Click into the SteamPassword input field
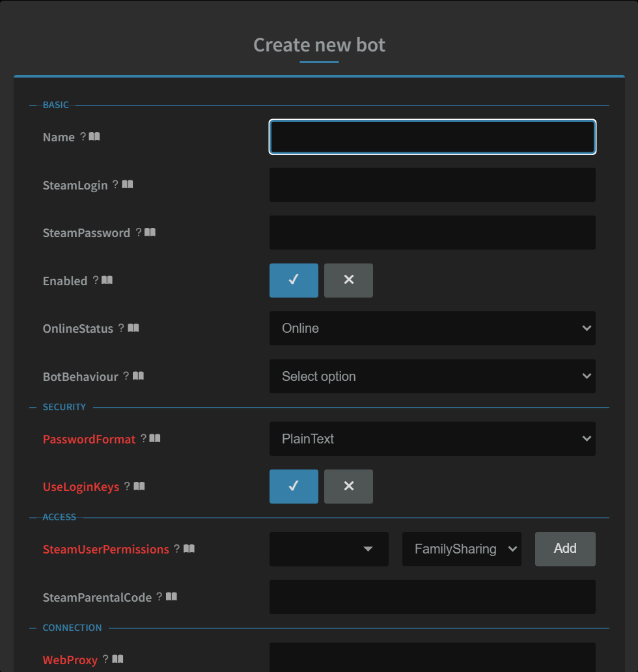The height and width of the screenshot is (672, 638). tap(432, 232)
